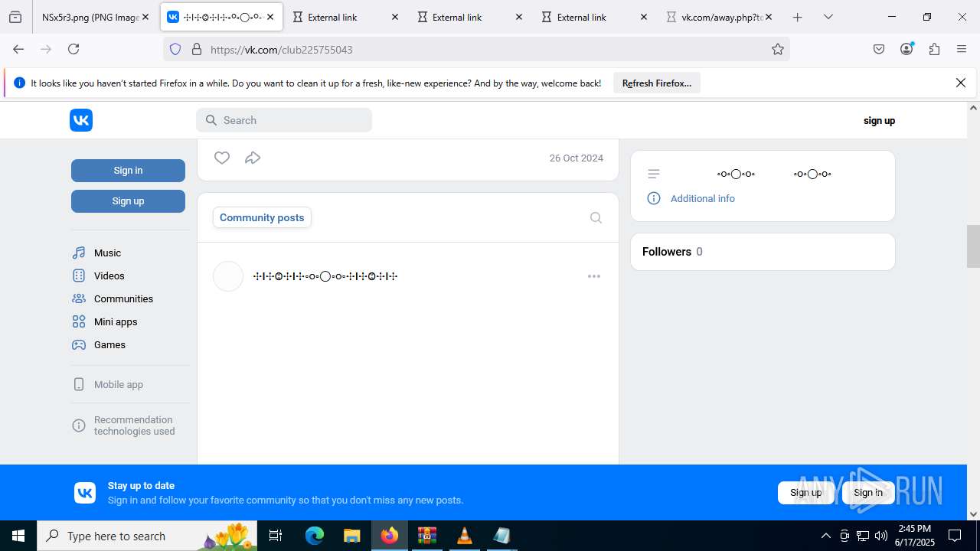Click the Firefox address bar URL
The width and height of the screenshot is (980, 551).
tap(282, 50)
